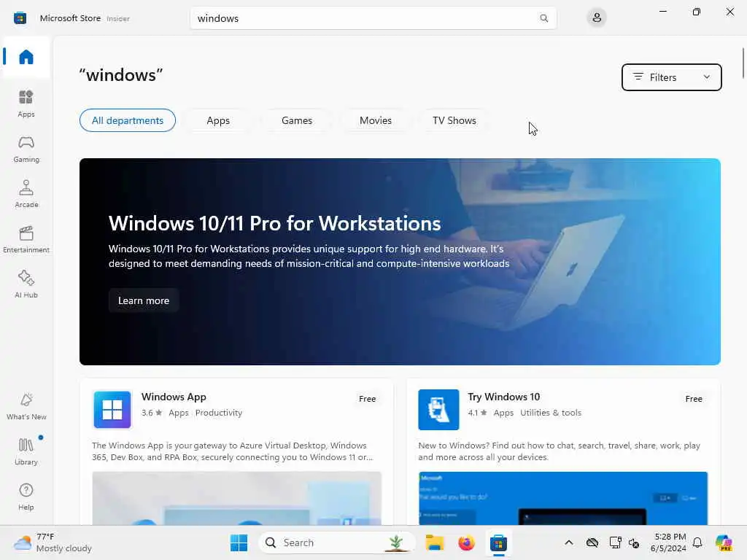
Task: Open the Library section
Action: point(26,451)
